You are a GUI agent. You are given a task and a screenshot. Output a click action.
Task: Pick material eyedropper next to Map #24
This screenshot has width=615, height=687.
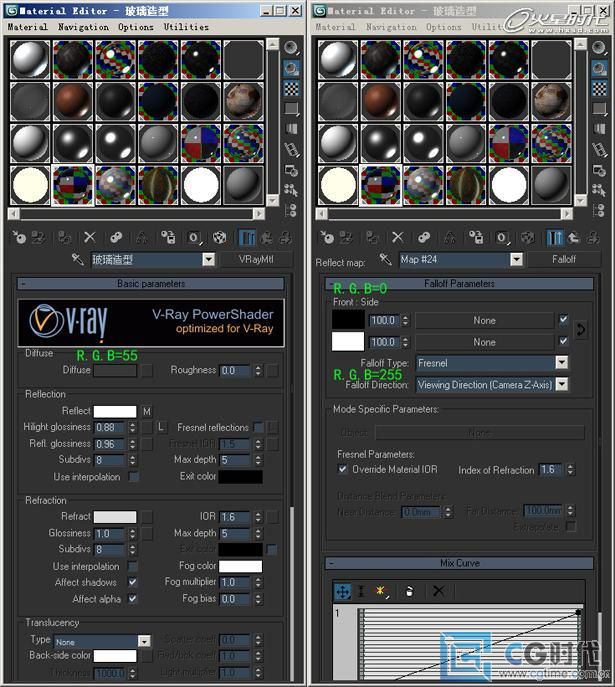pyautogui.click(x=384, y=260)
